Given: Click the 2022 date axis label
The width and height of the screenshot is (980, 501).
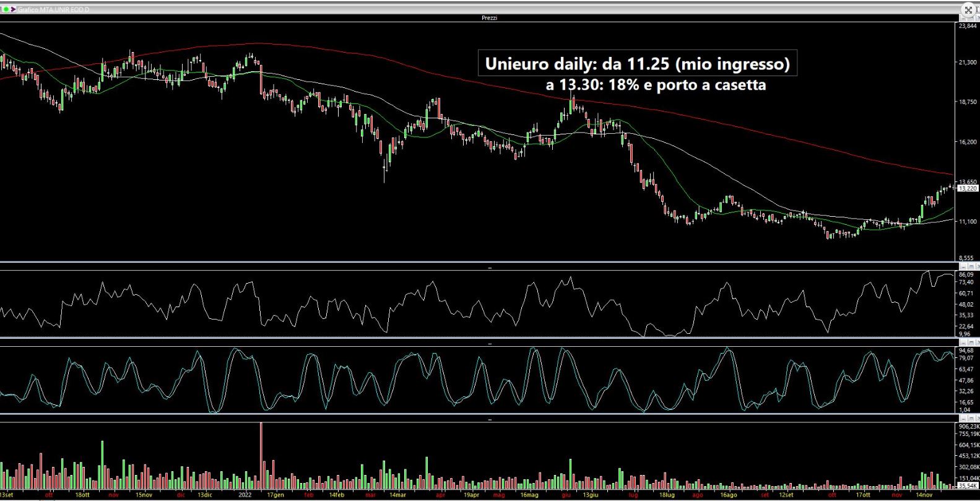Looking at the screenshot, I should 245,495.
